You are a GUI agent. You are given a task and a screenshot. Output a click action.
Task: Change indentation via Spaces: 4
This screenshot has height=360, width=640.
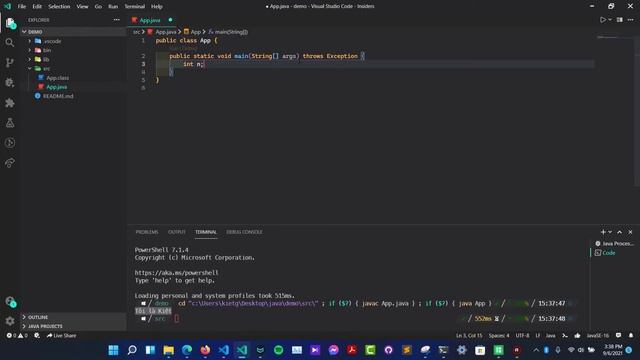(x=499, y=336)
